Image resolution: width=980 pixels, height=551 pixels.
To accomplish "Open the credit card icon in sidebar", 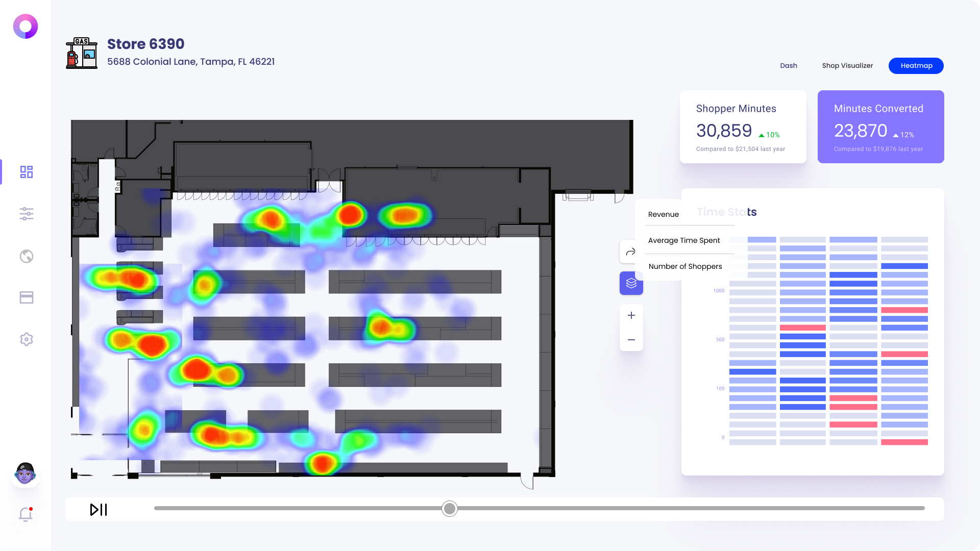I will (x=27, y=297).
